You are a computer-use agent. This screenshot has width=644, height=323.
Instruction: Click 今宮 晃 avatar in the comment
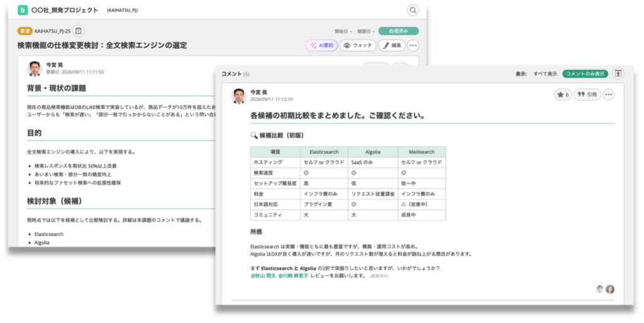238,96
